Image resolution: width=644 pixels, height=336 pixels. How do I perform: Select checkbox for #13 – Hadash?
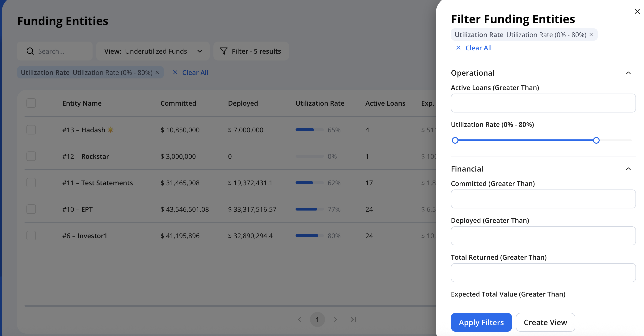(31, 130)
